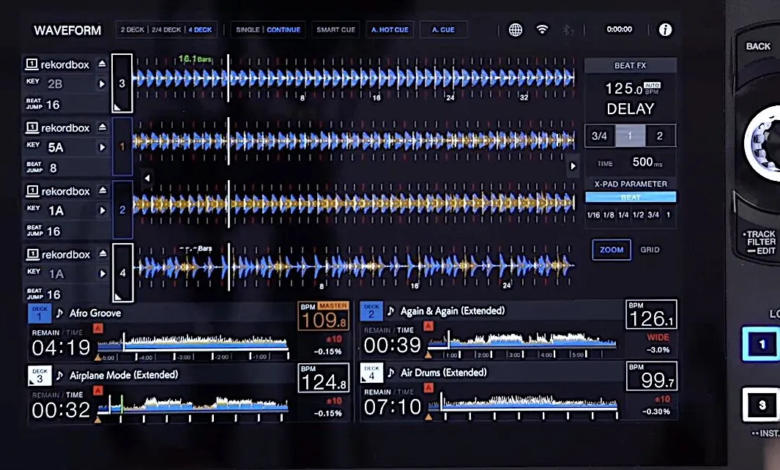Tap the red A marker on Afro Groove
780x470 pixels.
tap(98, 328)
